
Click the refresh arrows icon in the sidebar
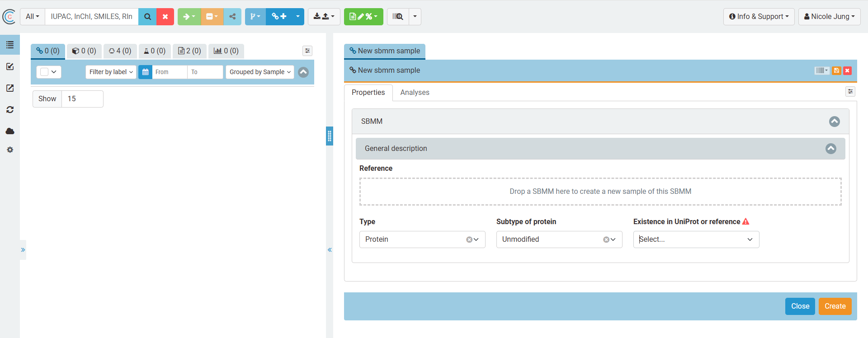[10, 110]
